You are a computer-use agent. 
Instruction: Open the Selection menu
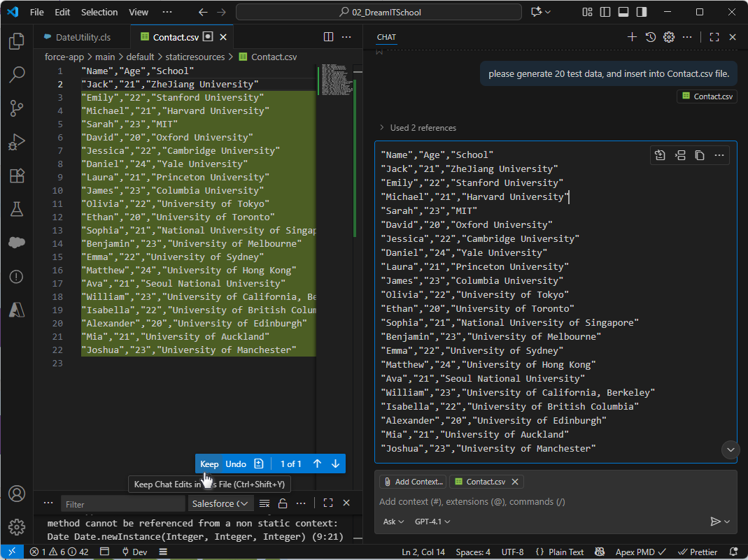[99, 12]
